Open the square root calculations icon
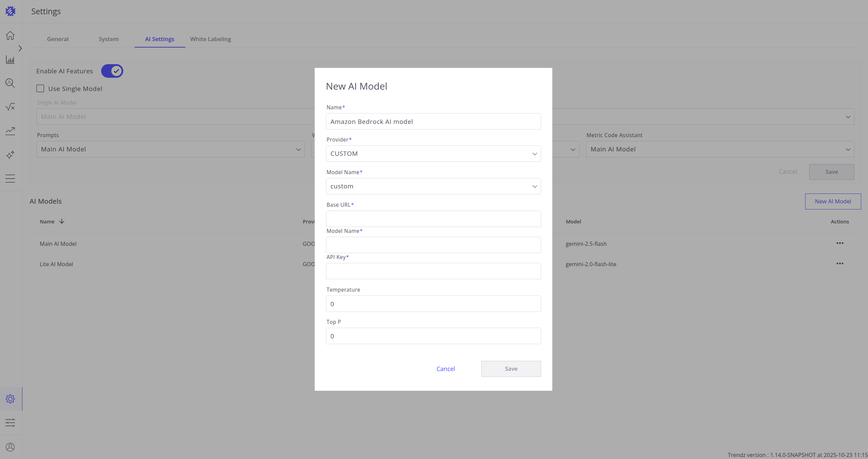 click(10, 107)
